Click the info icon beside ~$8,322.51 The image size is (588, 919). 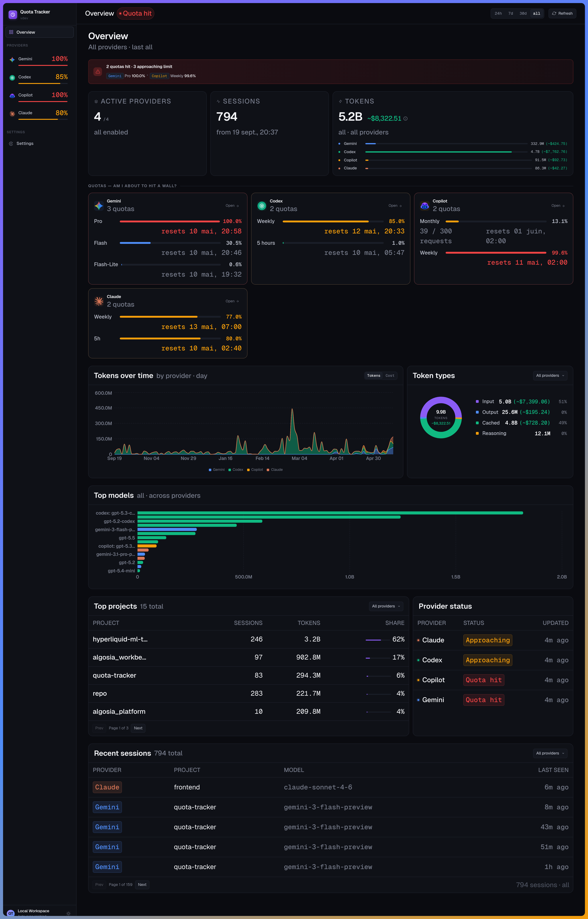pos(405,119)
